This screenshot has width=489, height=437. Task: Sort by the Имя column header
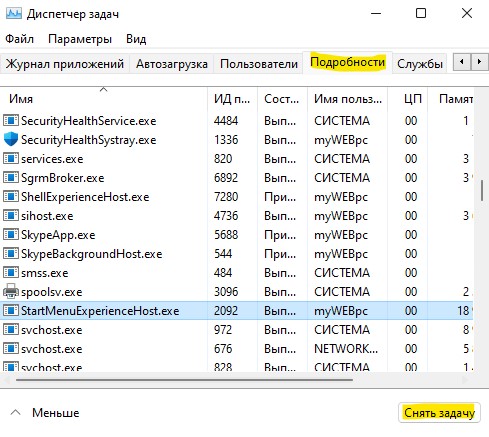(104, 99)
